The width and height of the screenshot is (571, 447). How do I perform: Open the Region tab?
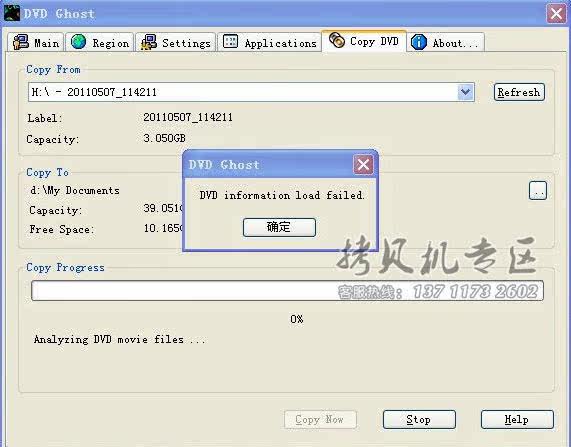point(99,42)
